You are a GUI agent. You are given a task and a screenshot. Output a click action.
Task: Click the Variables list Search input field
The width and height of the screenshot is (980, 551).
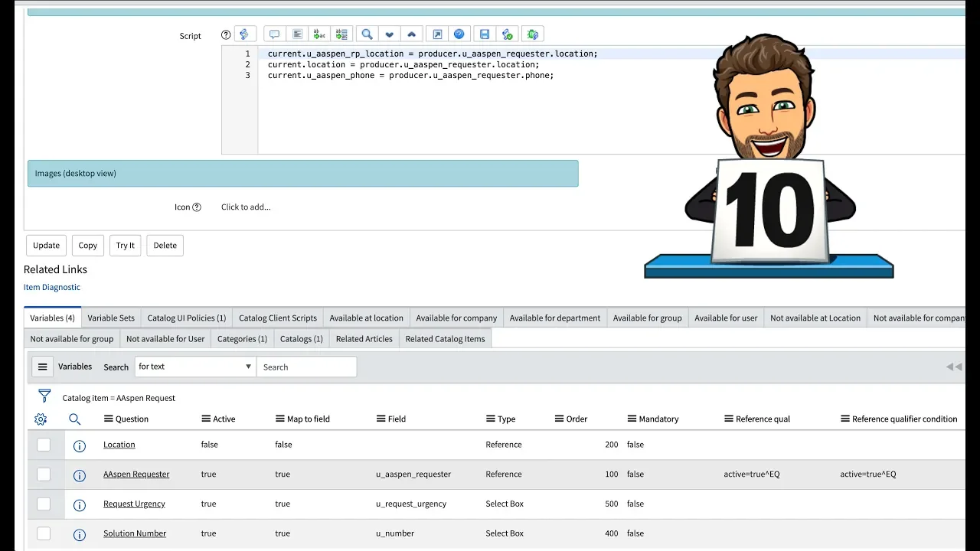pyautogui.click(x=306, y=367)
